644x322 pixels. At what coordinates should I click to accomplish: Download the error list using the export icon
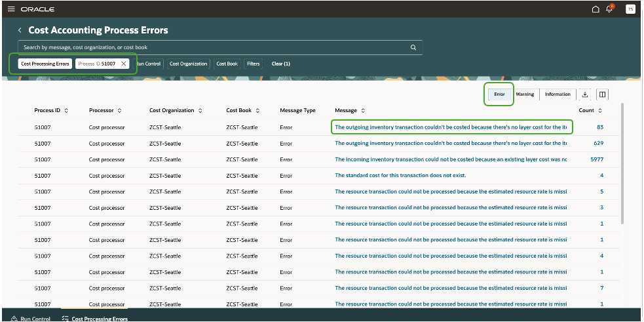point(586,94)
